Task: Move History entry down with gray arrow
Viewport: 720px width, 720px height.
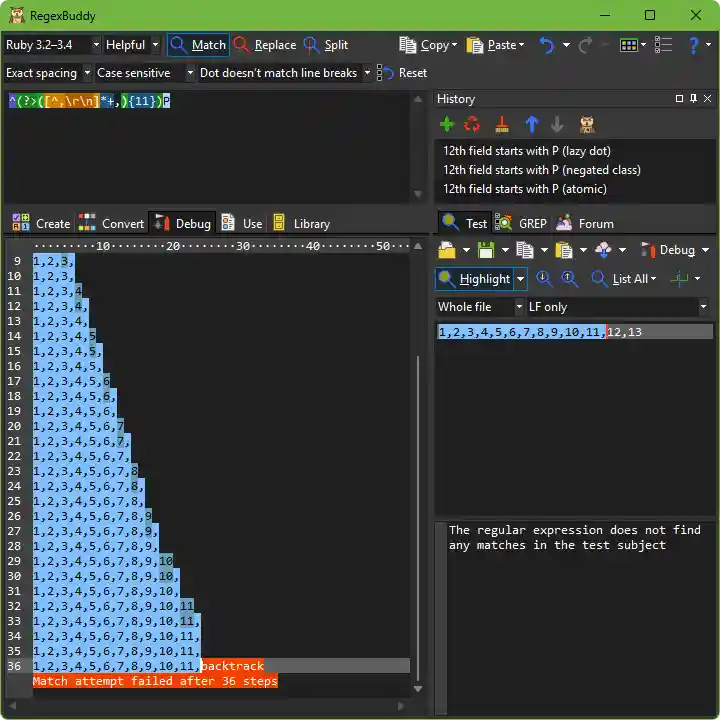Action: coord(557,124)
